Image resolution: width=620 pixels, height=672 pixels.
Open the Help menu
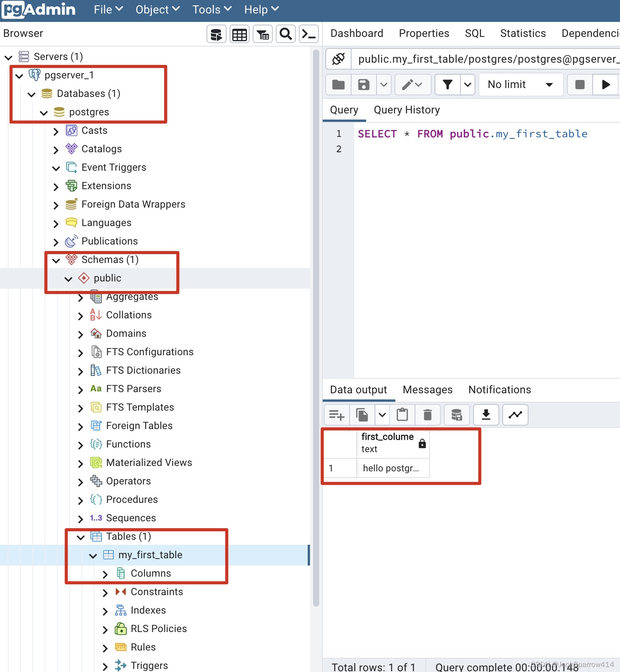pyautogui.click(x=261, y=10)
